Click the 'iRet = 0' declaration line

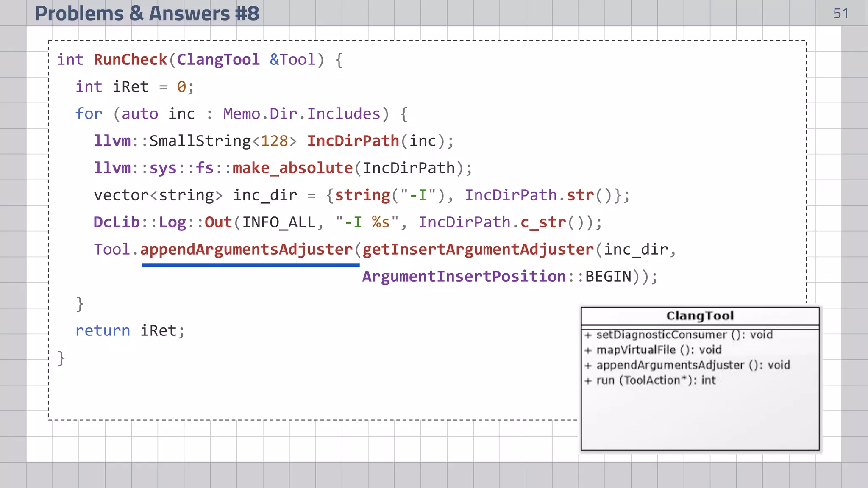135,87
